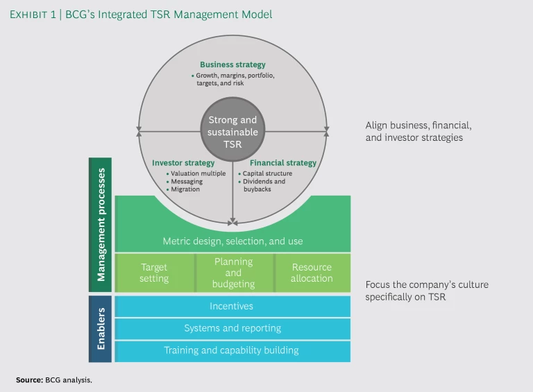Select the Messaging bullet item
Image resolution: width=533 pixels, height=392 pixels.
click(x=185, y=182)
